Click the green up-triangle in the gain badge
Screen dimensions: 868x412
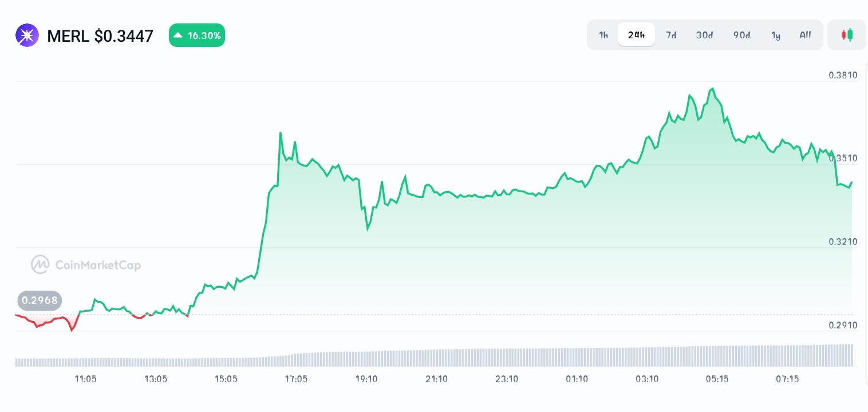point(177,35)
